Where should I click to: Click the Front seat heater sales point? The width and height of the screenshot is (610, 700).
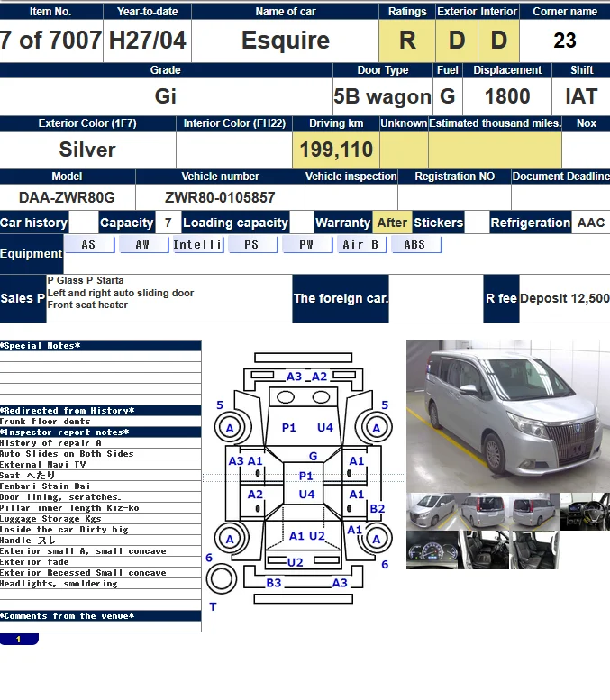click(x=87, y=305)
